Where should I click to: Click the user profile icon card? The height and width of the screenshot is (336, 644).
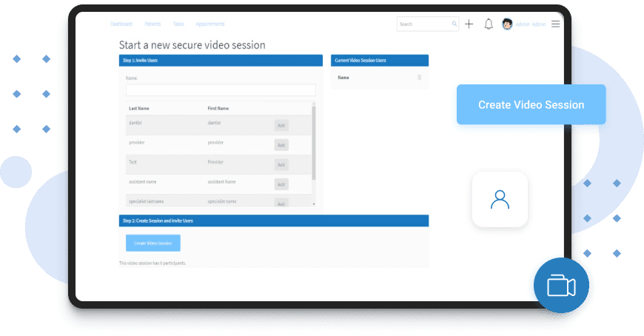point(500,199)
